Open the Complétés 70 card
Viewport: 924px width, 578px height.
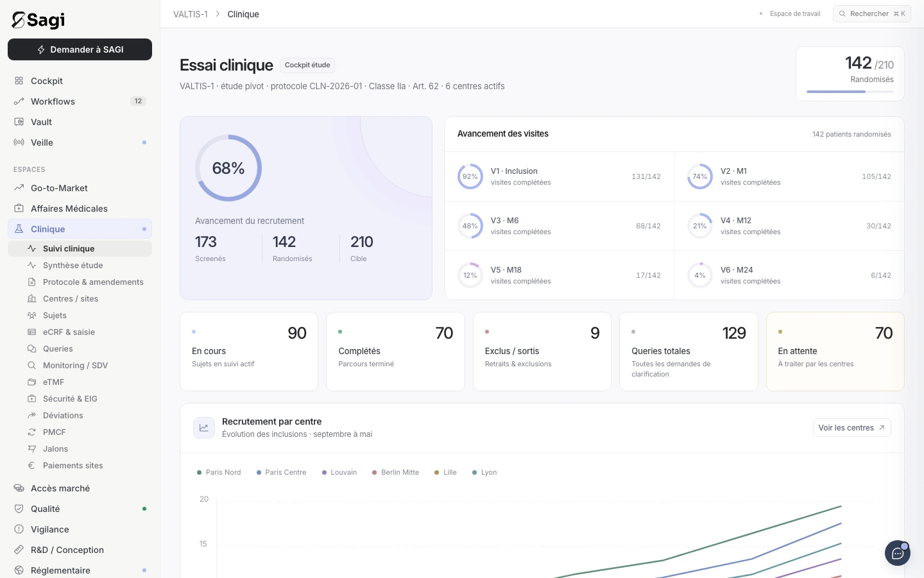click(395, 352)
